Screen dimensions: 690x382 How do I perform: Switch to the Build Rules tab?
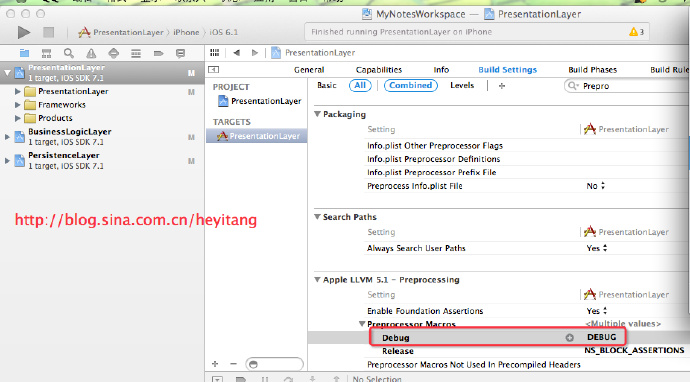tap(669, 70)
